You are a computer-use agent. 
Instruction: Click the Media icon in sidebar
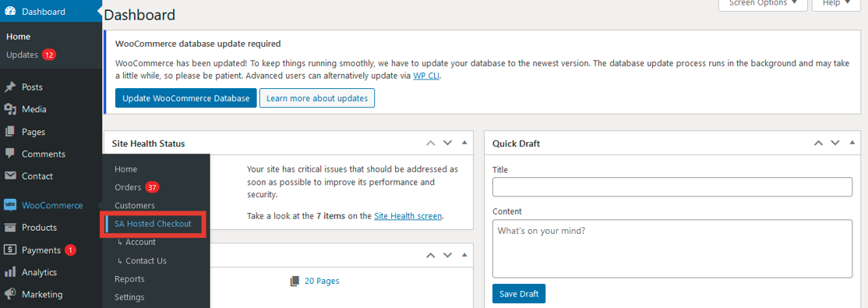(x=10, y=110)
